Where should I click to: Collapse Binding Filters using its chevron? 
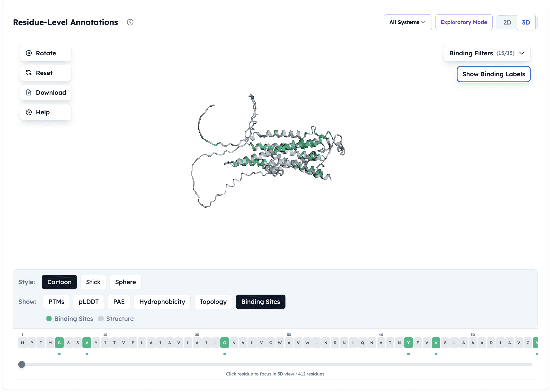pos(522,53)
